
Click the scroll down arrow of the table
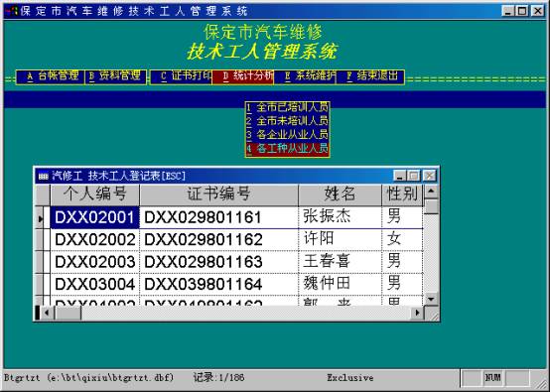pos(431,299)
